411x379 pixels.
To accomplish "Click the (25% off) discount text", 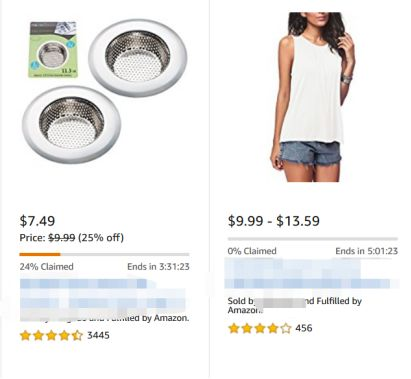I will coord(101,238).
